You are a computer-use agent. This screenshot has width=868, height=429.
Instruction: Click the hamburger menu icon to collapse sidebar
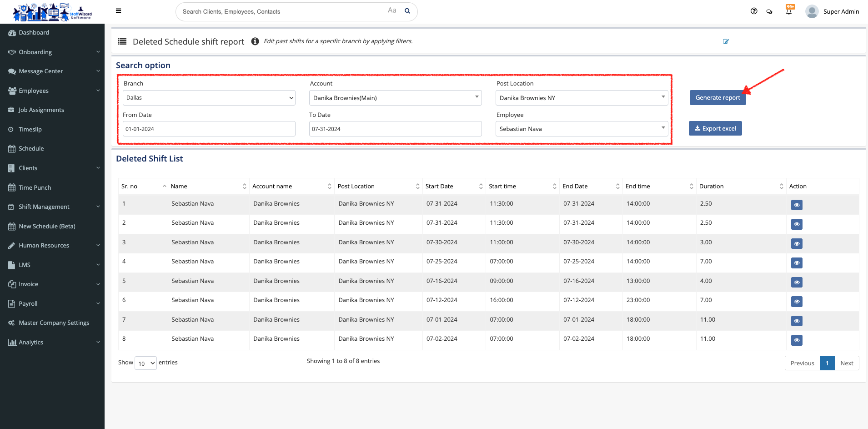[x=118, y=11]
